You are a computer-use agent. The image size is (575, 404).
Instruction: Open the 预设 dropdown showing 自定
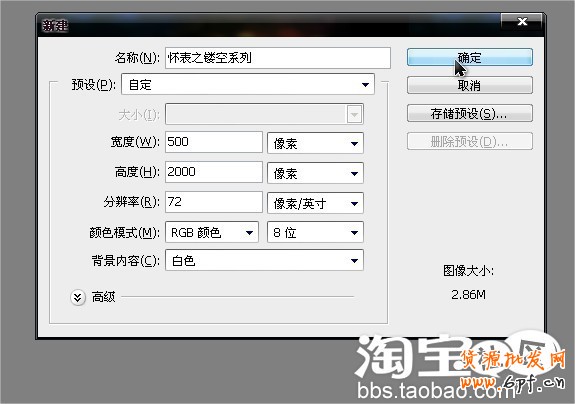[x=248, y=84]
